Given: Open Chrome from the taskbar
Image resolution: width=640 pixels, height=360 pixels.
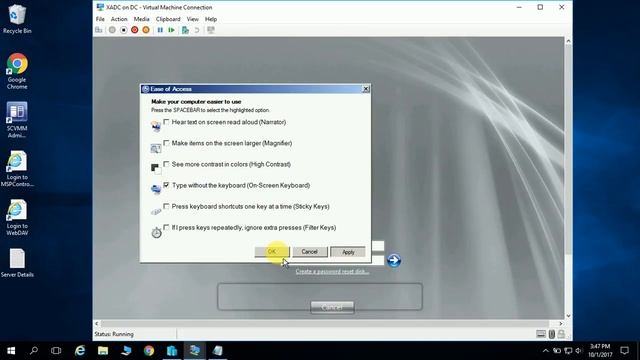Looking at the screenshot, I should click(x=149, y=351).
